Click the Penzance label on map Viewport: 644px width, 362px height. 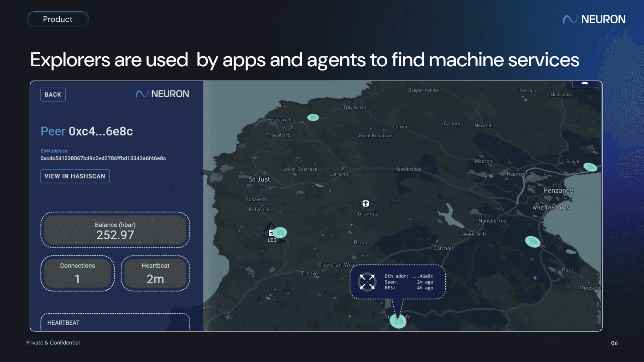coord(558,190)
